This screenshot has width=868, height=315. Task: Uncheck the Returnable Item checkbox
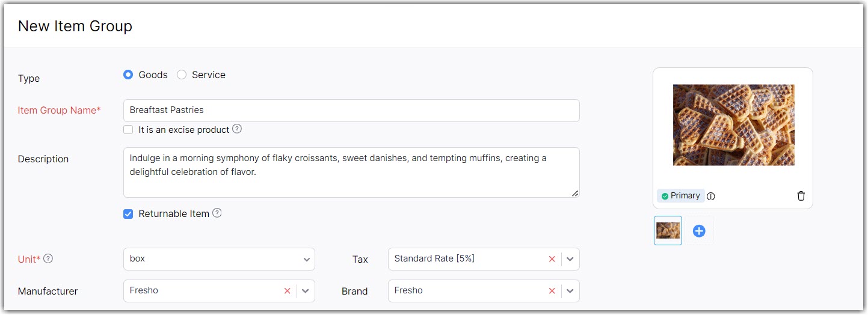[128, 214]
